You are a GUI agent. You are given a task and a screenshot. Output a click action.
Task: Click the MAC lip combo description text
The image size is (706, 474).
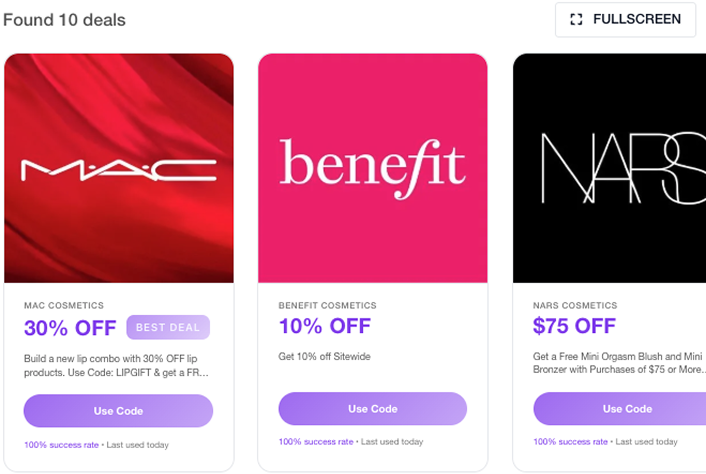tap(116, 365)
